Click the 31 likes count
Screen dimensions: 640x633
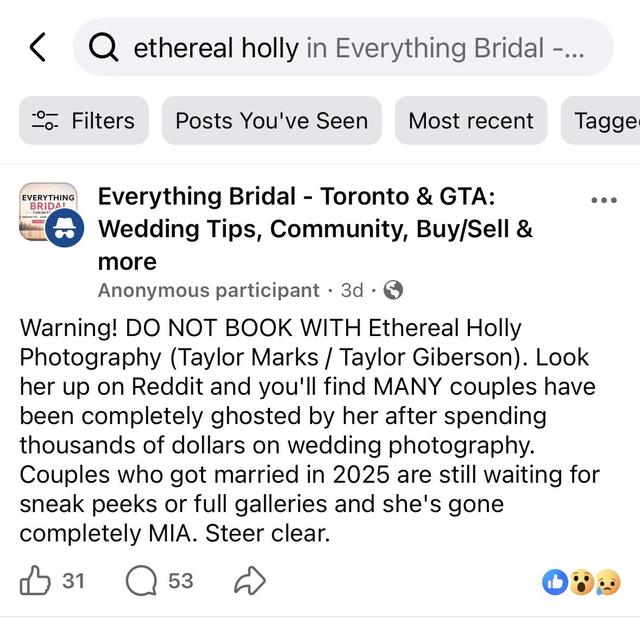tap(73, 580)
